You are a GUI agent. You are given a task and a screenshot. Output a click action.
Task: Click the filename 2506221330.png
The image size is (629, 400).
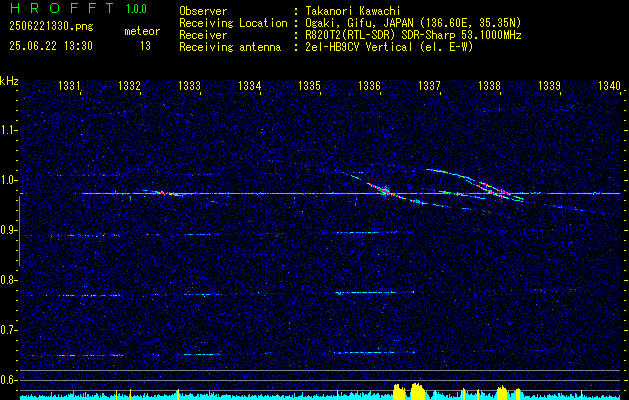pos(51,26)
